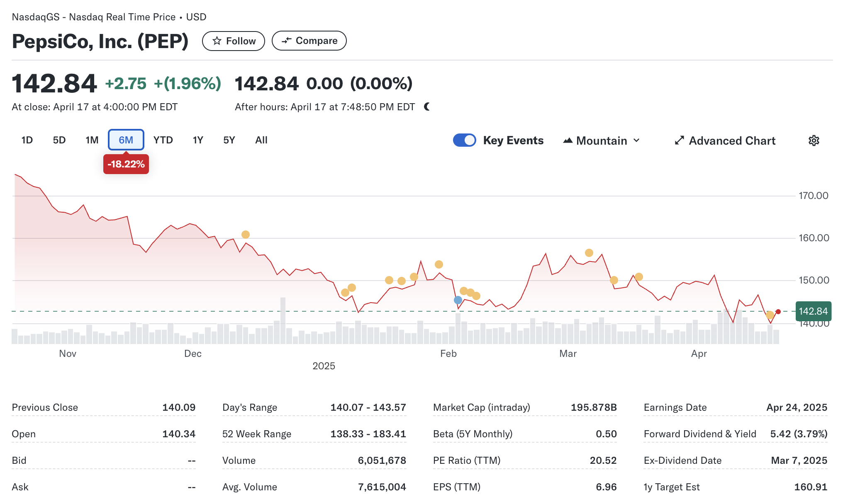Click the red last-price dot on chart
The image size is (843, 504).
tap(778, 312)
